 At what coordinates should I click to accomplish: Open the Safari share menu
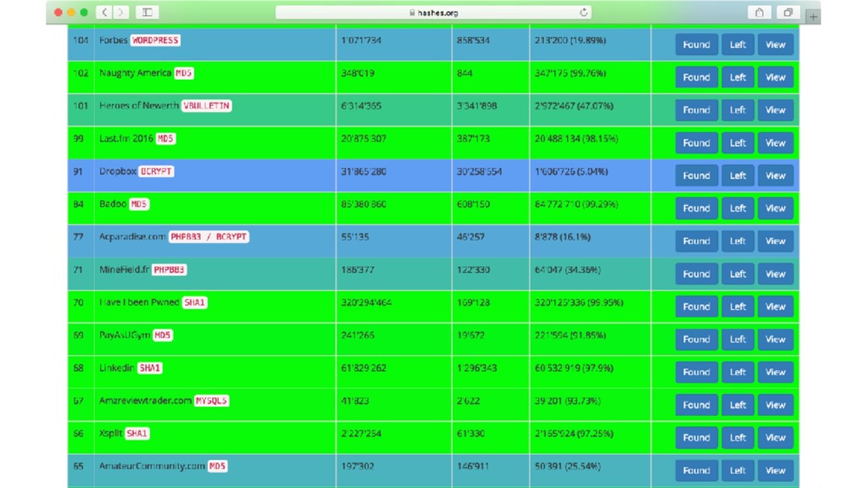tap(759, 12)
